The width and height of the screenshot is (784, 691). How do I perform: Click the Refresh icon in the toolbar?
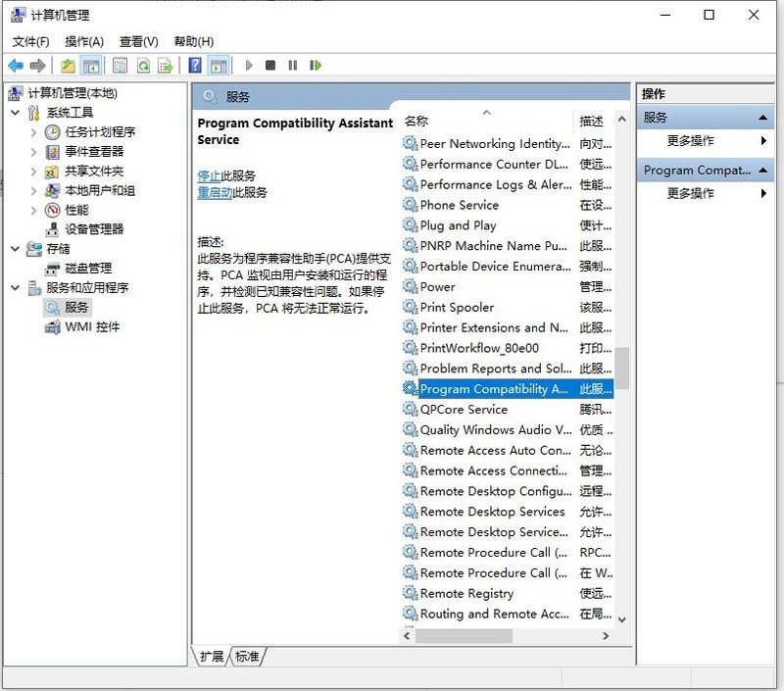click(x=143, y=66)
